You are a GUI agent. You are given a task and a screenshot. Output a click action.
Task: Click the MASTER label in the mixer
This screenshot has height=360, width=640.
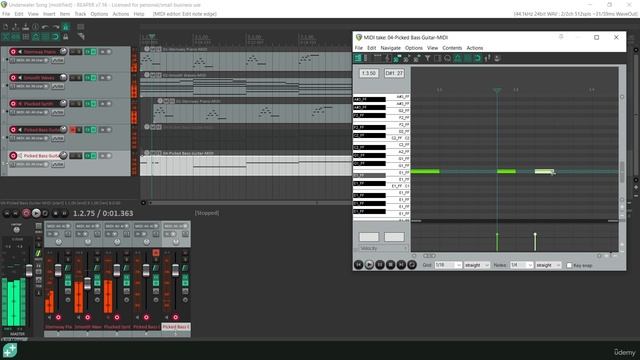[18, 334]
